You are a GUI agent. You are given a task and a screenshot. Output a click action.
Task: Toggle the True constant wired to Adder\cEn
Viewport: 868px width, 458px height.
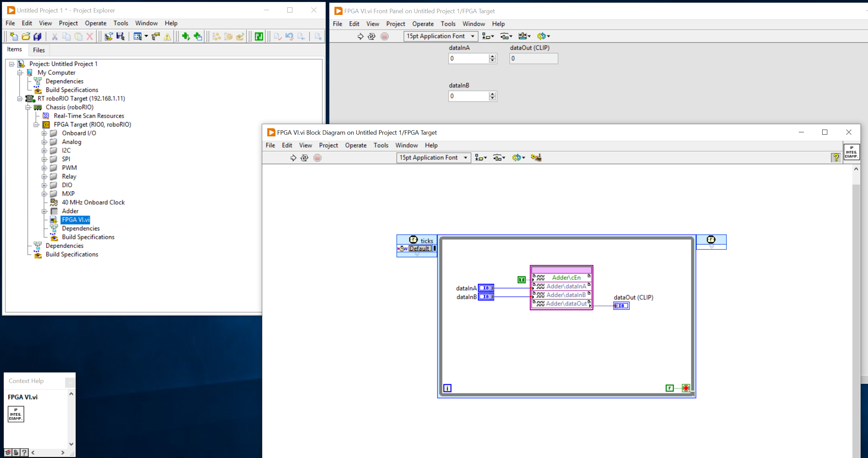[521, 280]
